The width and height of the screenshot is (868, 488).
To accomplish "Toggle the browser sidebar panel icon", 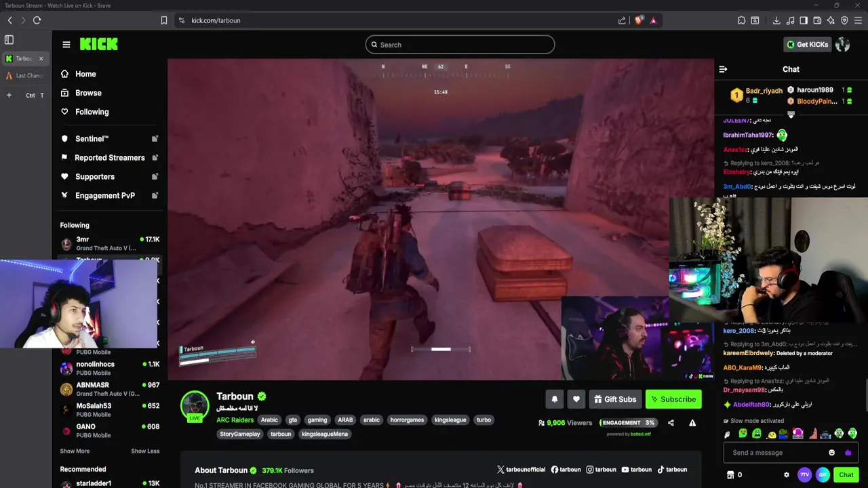I will pos(804,20).
